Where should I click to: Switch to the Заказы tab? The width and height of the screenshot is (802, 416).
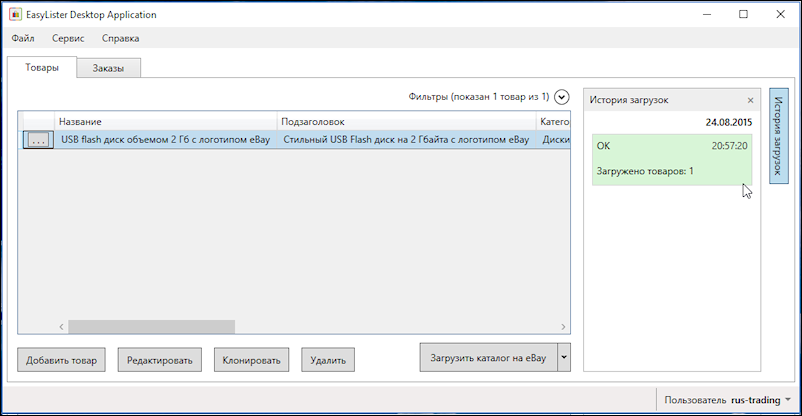point(108,68)
